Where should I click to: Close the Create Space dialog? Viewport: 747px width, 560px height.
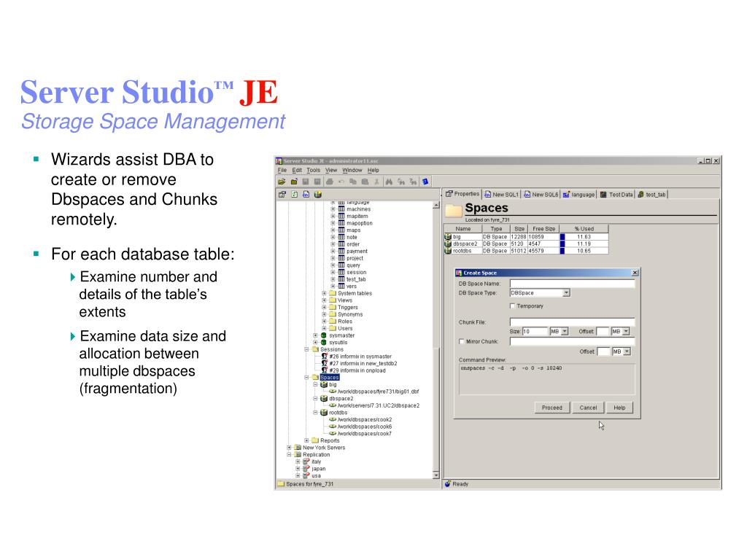[635, 273]
